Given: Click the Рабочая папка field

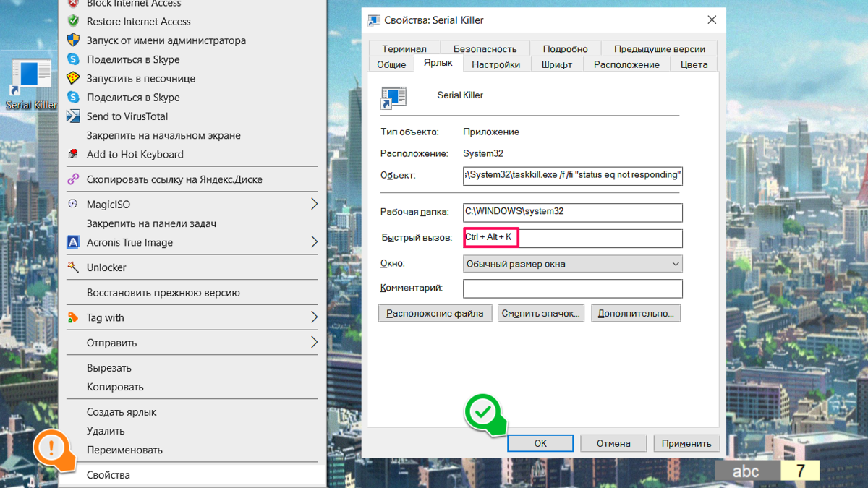Looking at the screenshot, I should click(573, 212).
